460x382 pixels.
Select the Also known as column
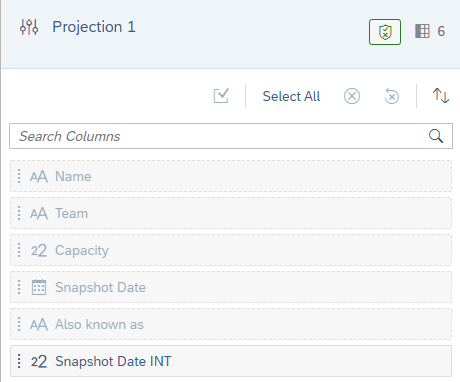[x=231, y=324]
